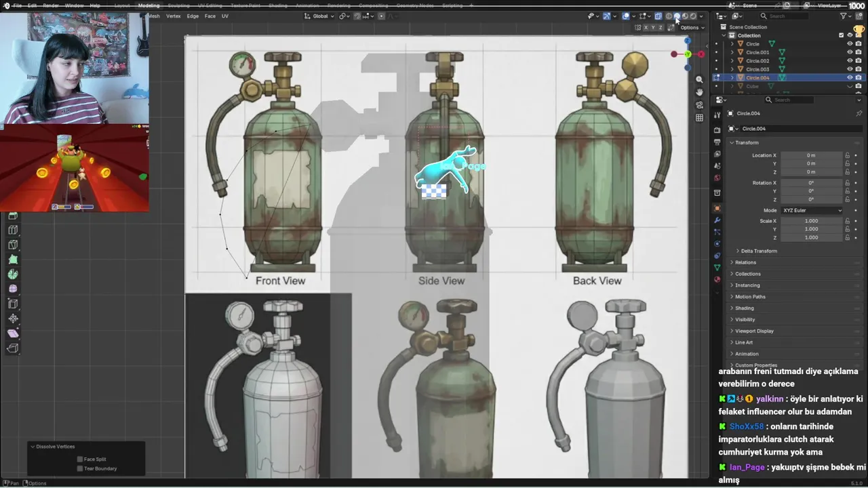The height and width of the screenshot is (488, 868).
Task: Hide Circle.001 via its eye icon
Action: 850,52
